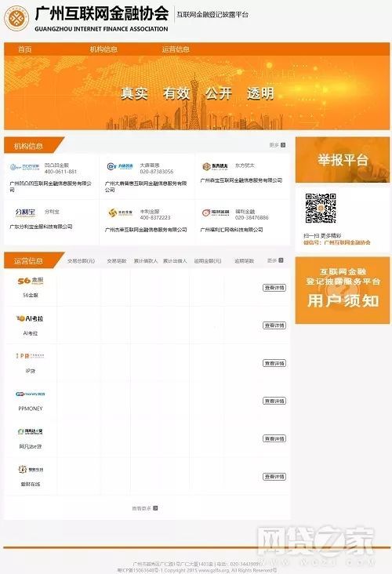This screenshot has height=574, width=392.
Task: Click the 56金服 platform logo
Action: 31,282
